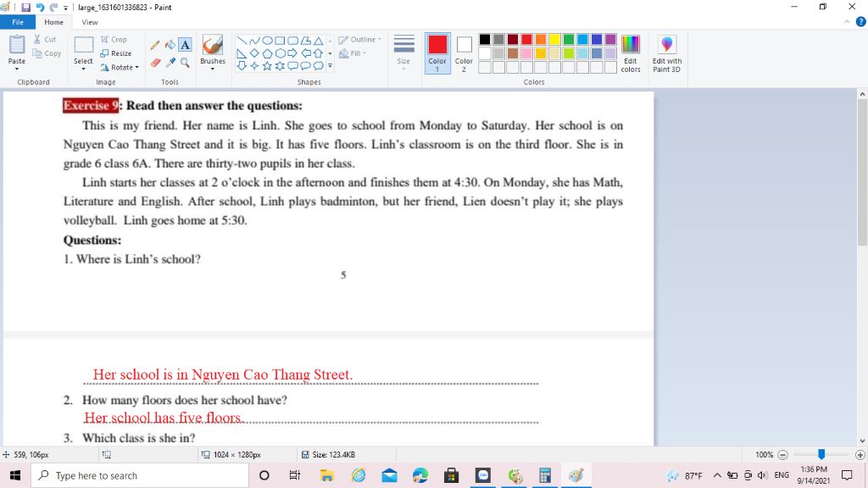The width and height of the screenshot is (868, 488).
Task: Open the shape Fill dropdown
Action: click(353, 53)
